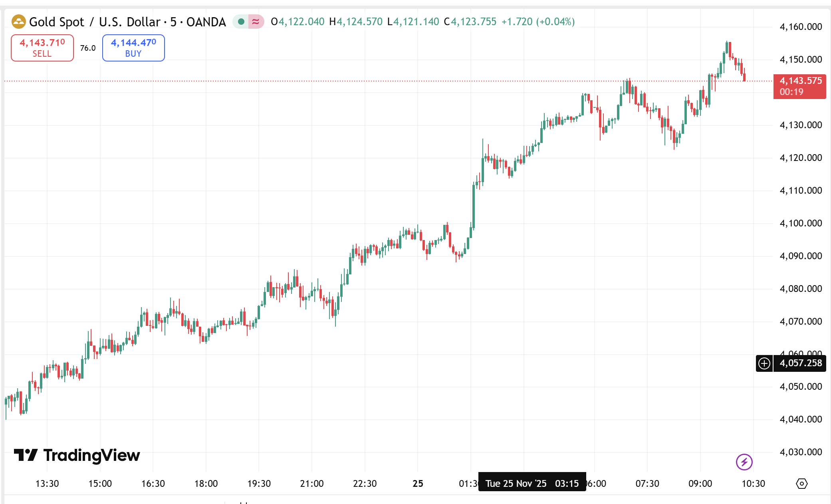Click the bold 25 date label on time axis

(418, 484)
